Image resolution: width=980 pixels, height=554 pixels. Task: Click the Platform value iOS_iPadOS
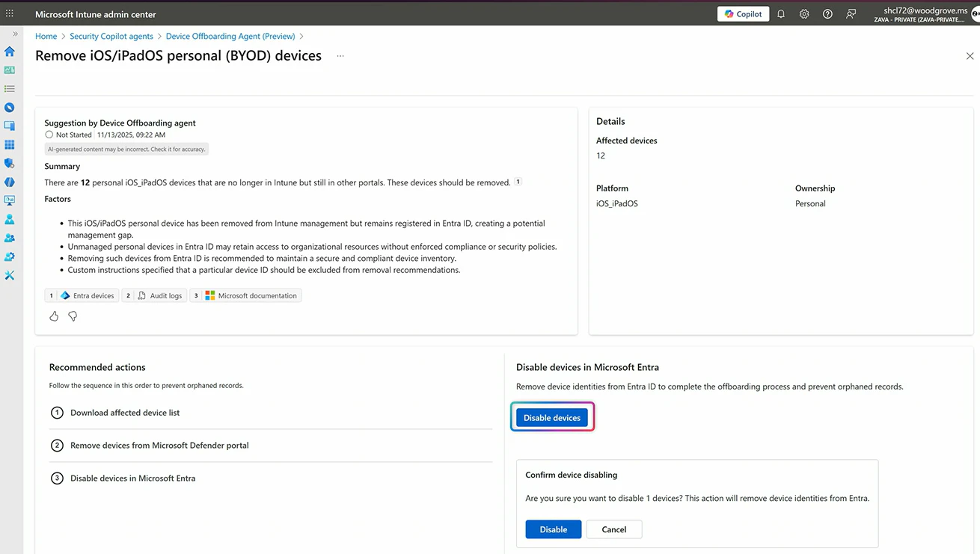click(x=617, y=203)
